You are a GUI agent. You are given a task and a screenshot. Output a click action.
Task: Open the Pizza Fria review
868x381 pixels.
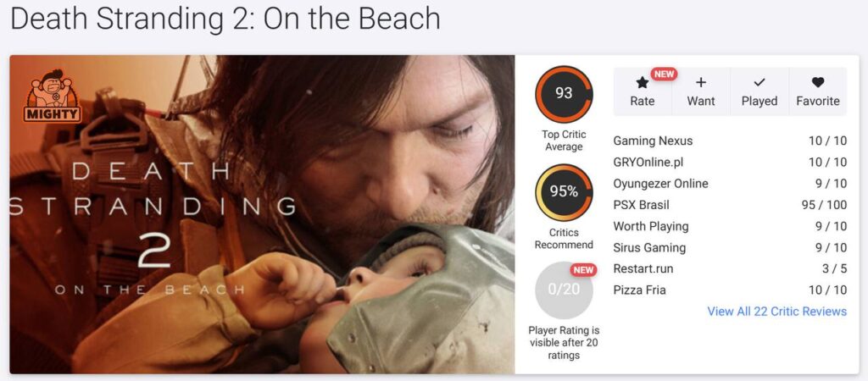pyautogui.click(x=730, y=290)
